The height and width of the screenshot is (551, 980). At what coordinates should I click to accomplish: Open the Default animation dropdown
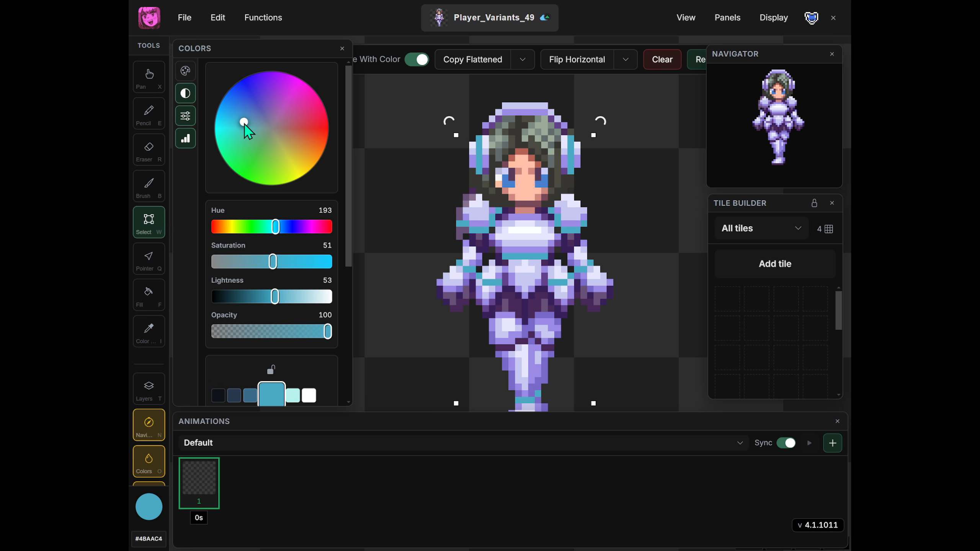click(463, 443)
